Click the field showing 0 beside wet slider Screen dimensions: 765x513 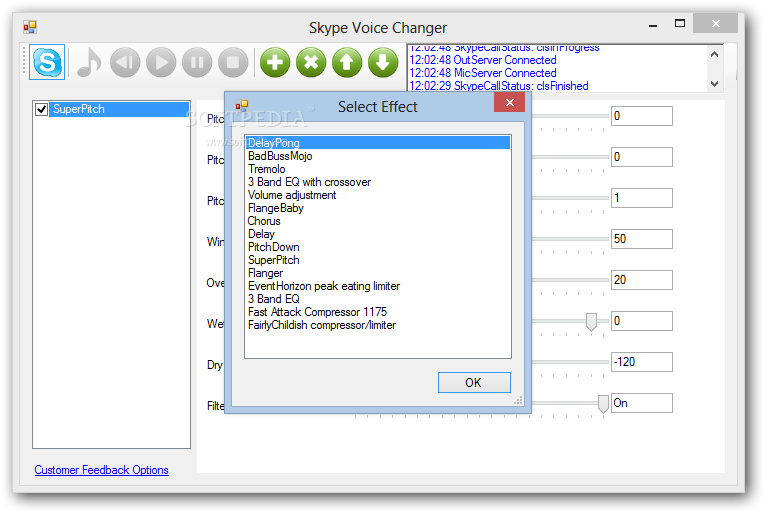(642, 321)
